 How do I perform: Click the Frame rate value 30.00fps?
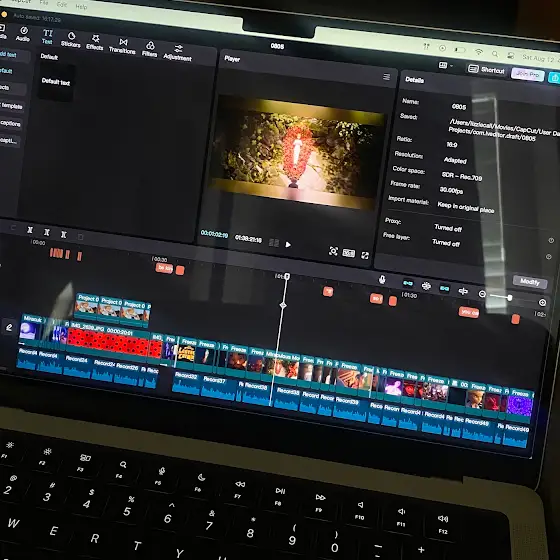click(451, 190)
